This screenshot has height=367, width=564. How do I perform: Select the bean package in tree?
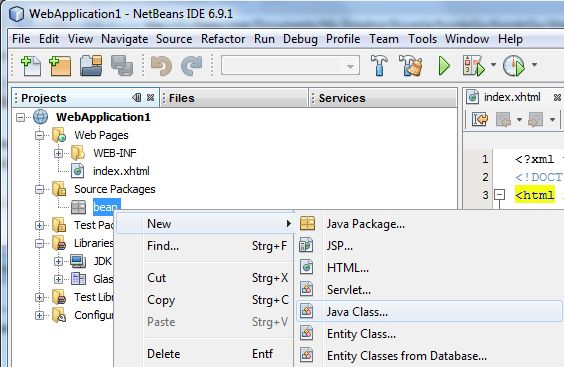106,207
